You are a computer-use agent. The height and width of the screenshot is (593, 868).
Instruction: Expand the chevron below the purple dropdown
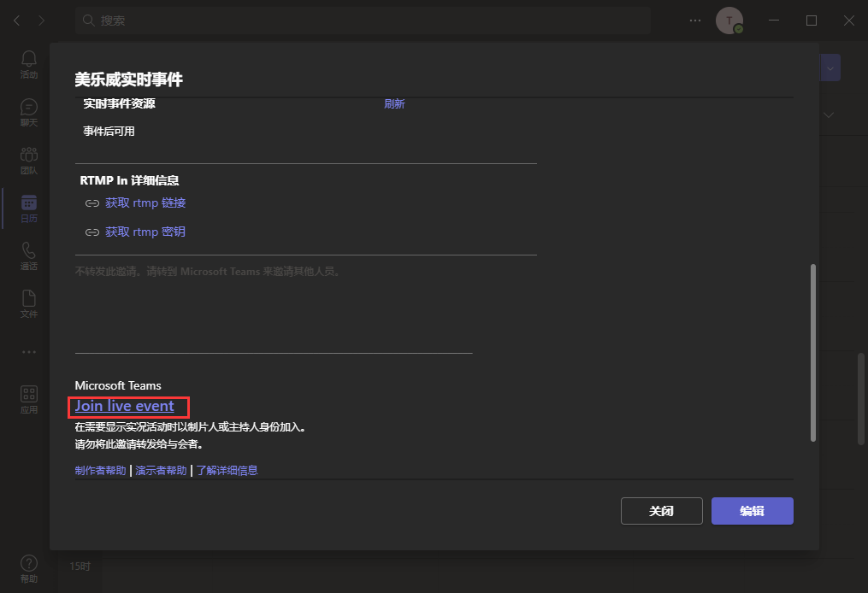pyautogui.click(x=829, y=115)
